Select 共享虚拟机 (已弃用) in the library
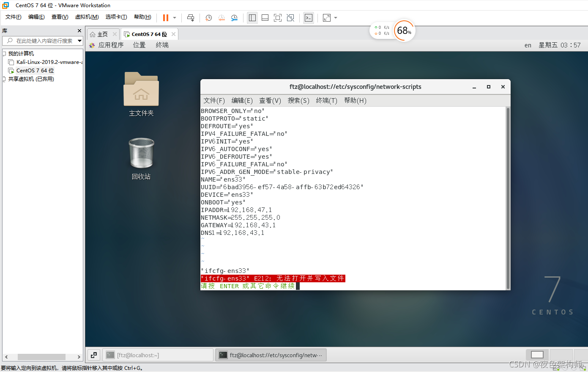588x372 pixels. click(31, 79)
